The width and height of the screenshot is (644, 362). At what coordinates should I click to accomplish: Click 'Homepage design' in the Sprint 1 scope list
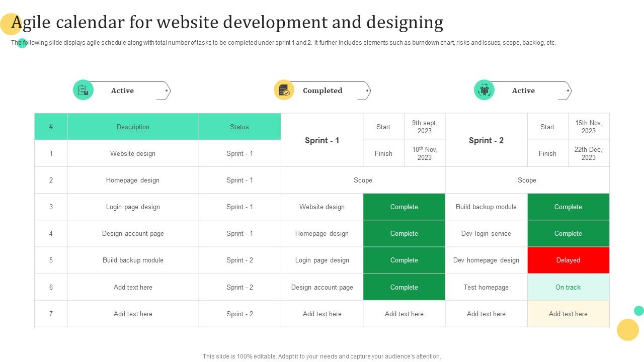[x=322, y=233]
